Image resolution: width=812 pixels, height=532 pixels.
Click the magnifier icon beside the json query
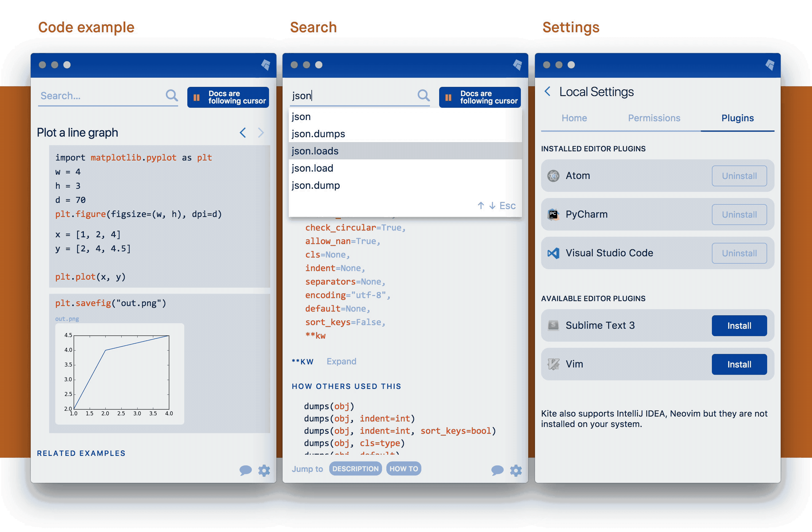423,95
